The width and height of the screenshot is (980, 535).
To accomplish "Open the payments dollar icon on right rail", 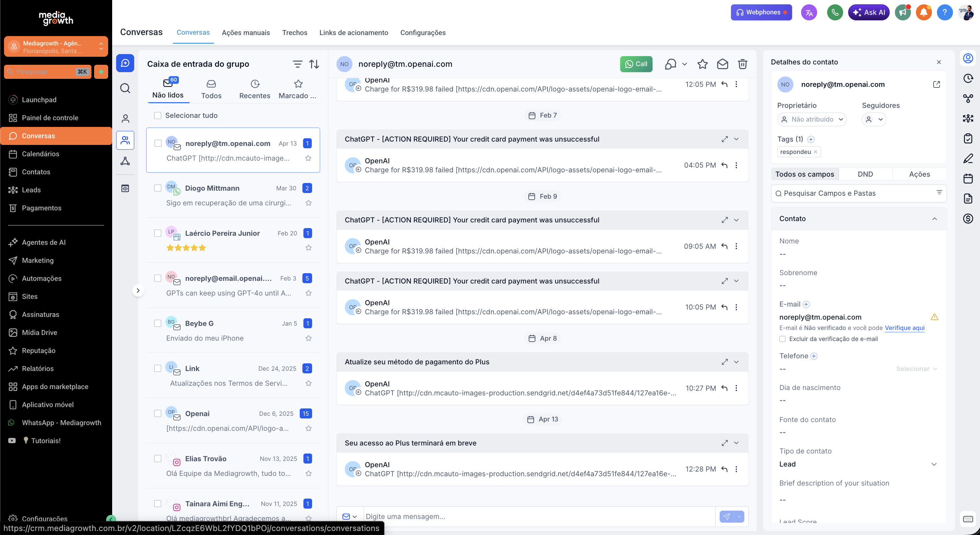I will [968, 219].
